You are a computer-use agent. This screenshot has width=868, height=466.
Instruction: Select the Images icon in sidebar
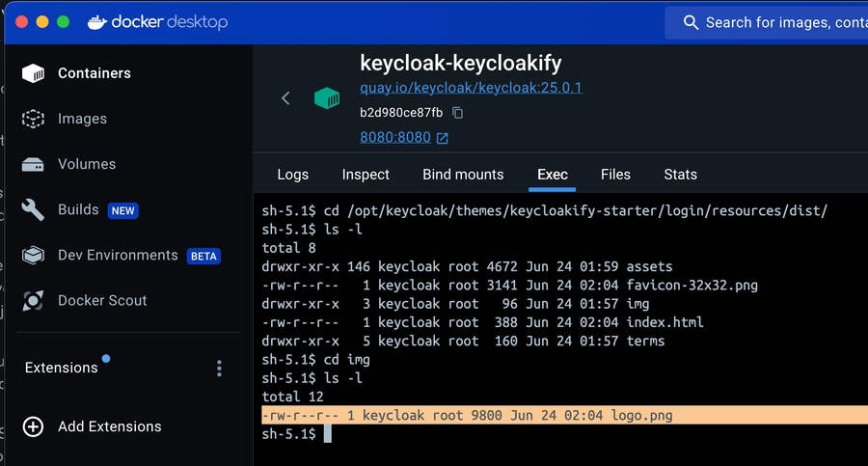[x=34, y=119]
